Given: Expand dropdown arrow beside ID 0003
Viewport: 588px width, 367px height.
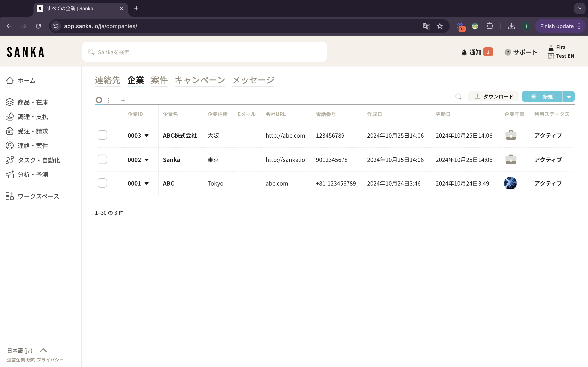Looking at the screenshot, I should [147, 135].
